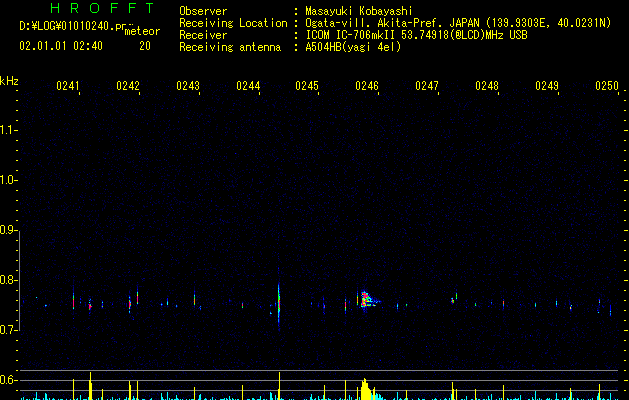
Task: Click the 0.6 kHz frequency label
Action: pyautogui.click(x=8, y=380)
